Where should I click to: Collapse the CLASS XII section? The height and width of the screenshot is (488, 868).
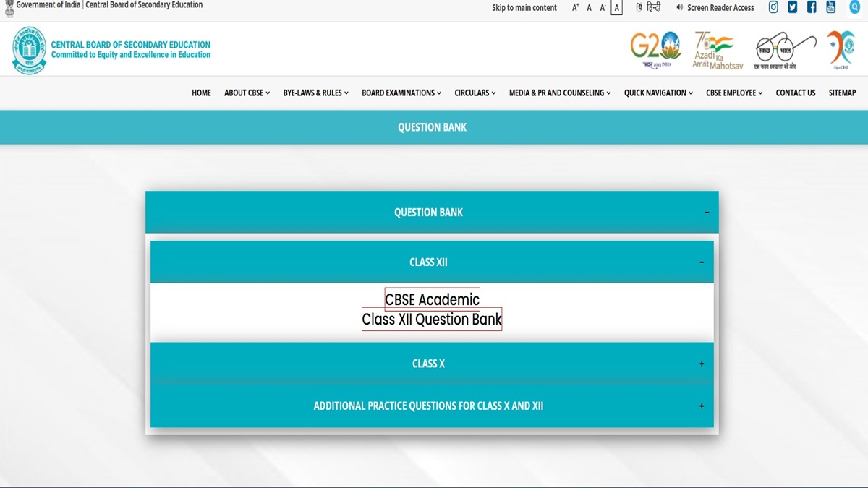(x=432, y=262)
